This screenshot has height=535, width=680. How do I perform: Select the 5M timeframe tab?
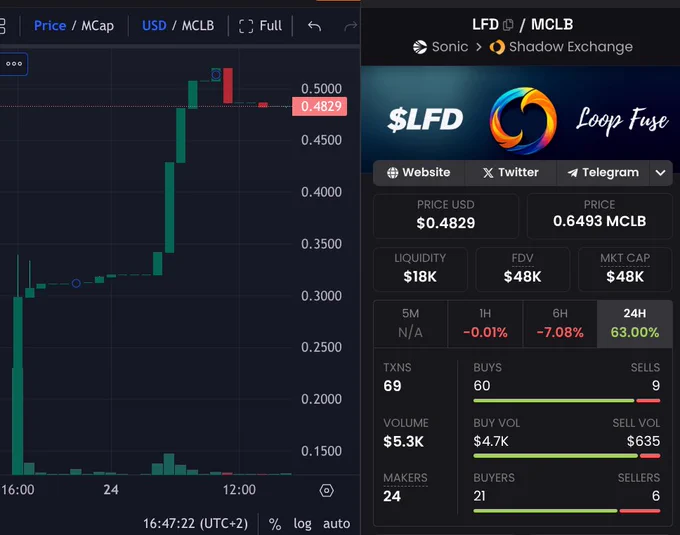click(x=410, y=323)
